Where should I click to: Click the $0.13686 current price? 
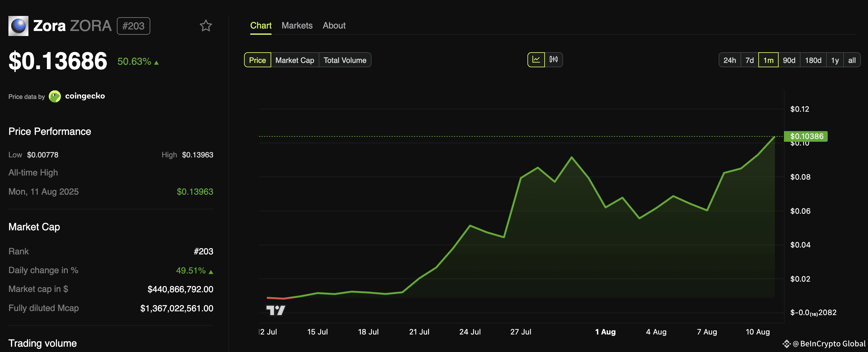(57, 61)
